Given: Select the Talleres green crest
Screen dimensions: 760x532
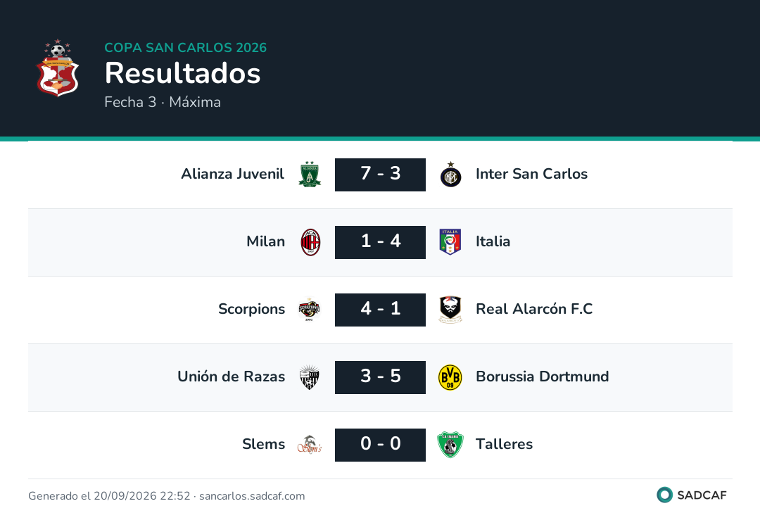Looking at the screenshot, I should [x=450, y=445].
